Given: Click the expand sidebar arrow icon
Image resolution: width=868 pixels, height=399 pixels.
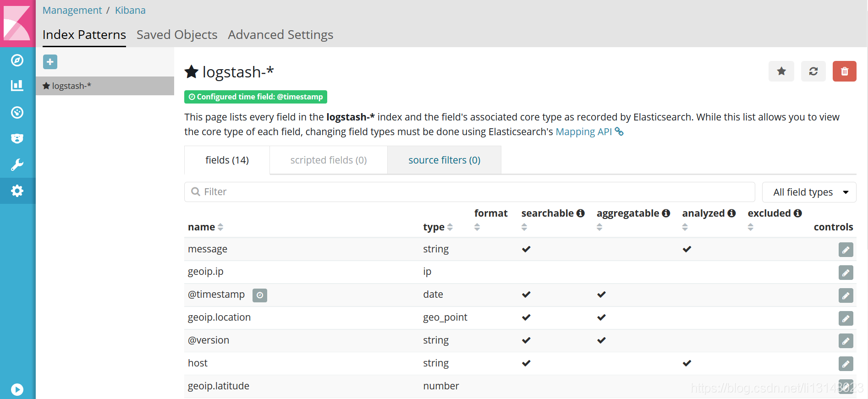Looking at the screenshot, I should 17,389.
